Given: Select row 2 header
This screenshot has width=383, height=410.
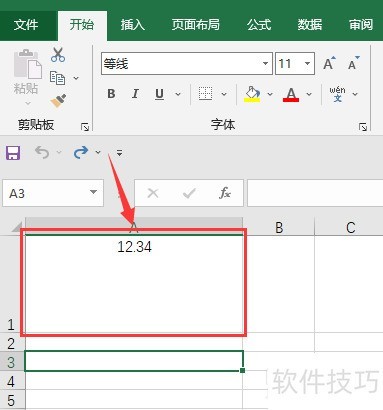Looking at the screenshot, I should click(x=12, y=343).
